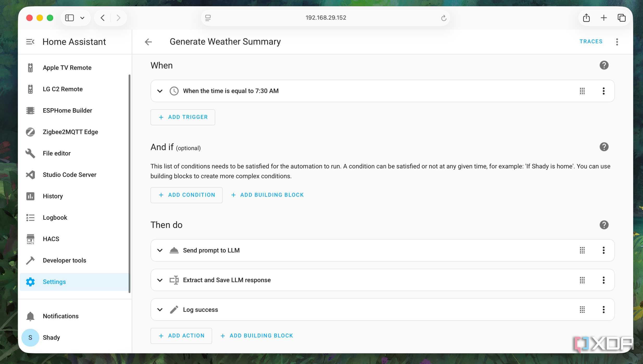The width and height of the screenshot is (643, 364).
Task: Click the Notifications bell icon
Action: pyautogui.click(x=30, y=316)
